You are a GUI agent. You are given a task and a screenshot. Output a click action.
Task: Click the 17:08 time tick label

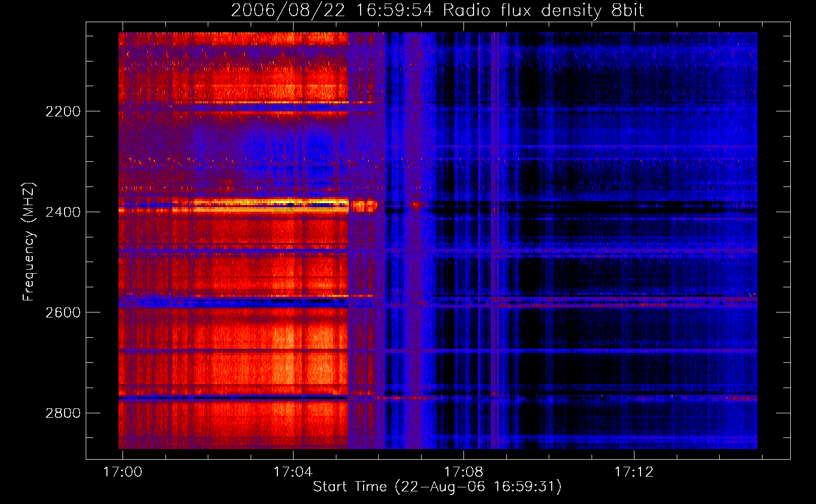[x=463, y=472]
